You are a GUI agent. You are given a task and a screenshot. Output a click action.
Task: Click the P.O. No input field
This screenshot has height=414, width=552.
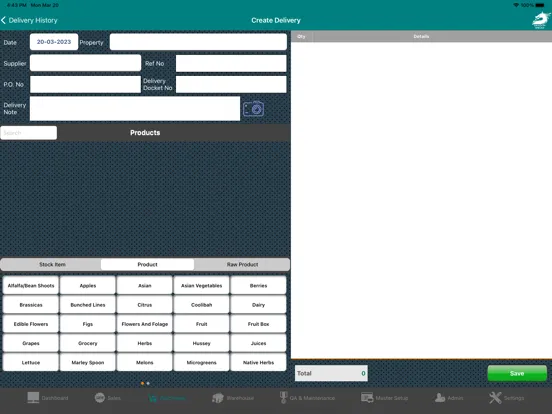click(x=86, y=84)
